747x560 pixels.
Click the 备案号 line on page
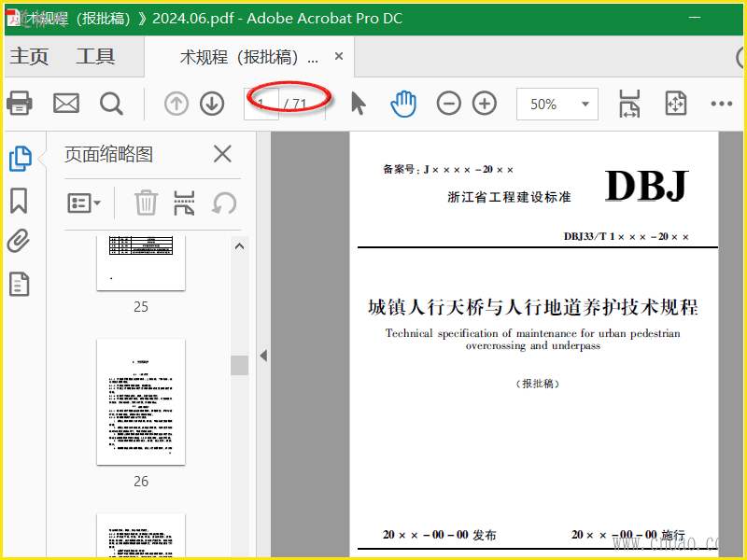click(x=448, y=170)
